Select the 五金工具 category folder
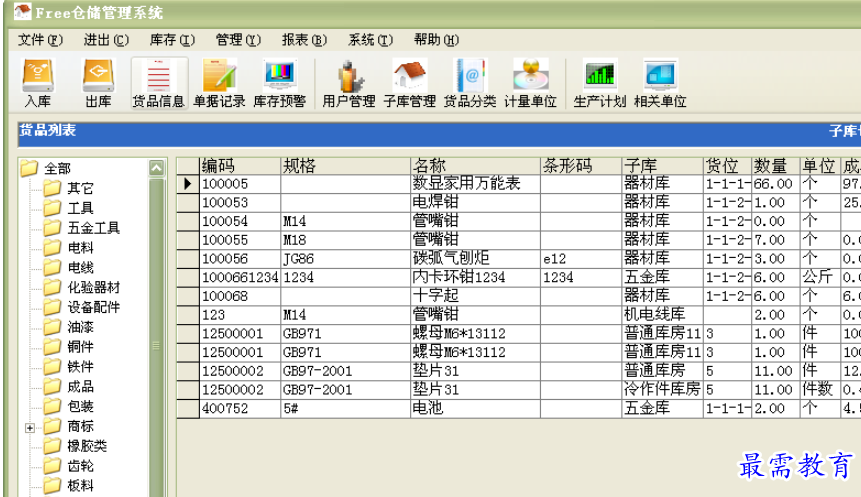 click(x=93, y=228)
